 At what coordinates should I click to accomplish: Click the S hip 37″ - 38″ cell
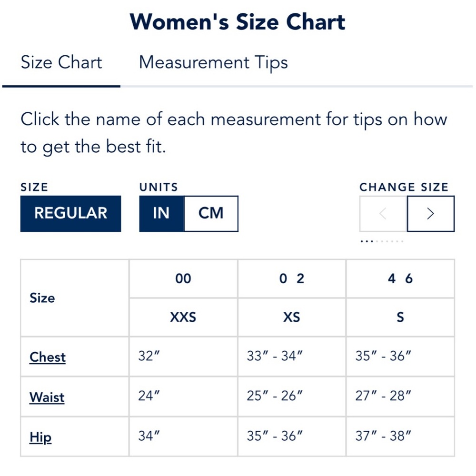[383, 436]
